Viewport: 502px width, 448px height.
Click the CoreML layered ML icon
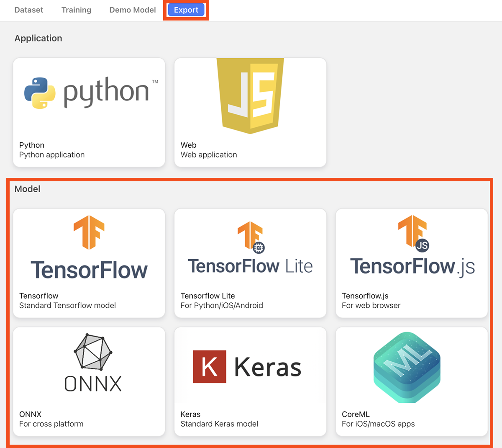point(407,368)
